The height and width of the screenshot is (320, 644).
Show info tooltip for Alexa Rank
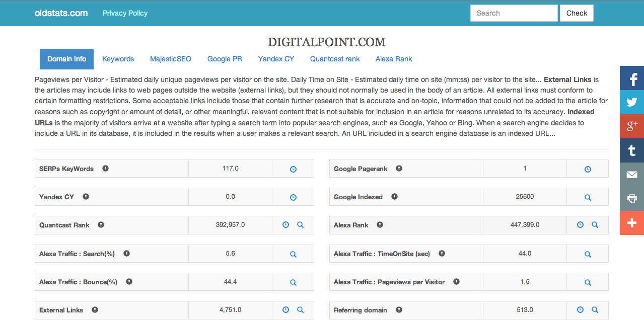click(x=380, y=225)
